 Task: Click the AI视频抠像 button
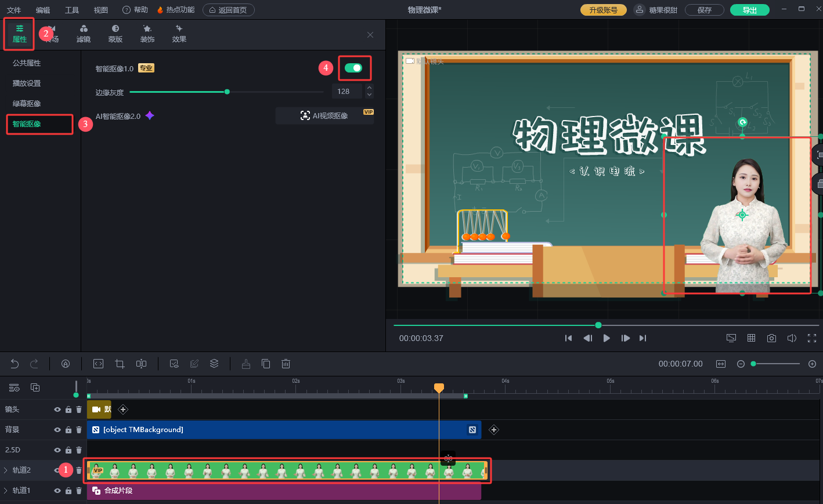click(x=324, y=115)
